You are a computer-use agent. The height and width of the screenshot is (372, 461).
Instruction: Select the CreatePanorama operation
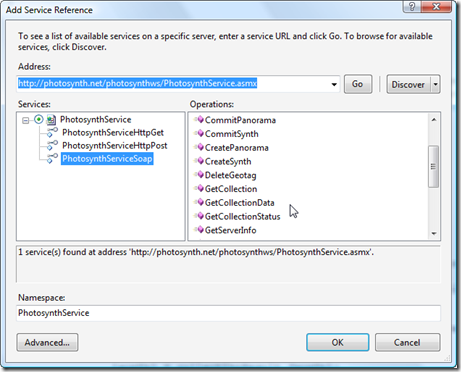click(x=237, y=148)
